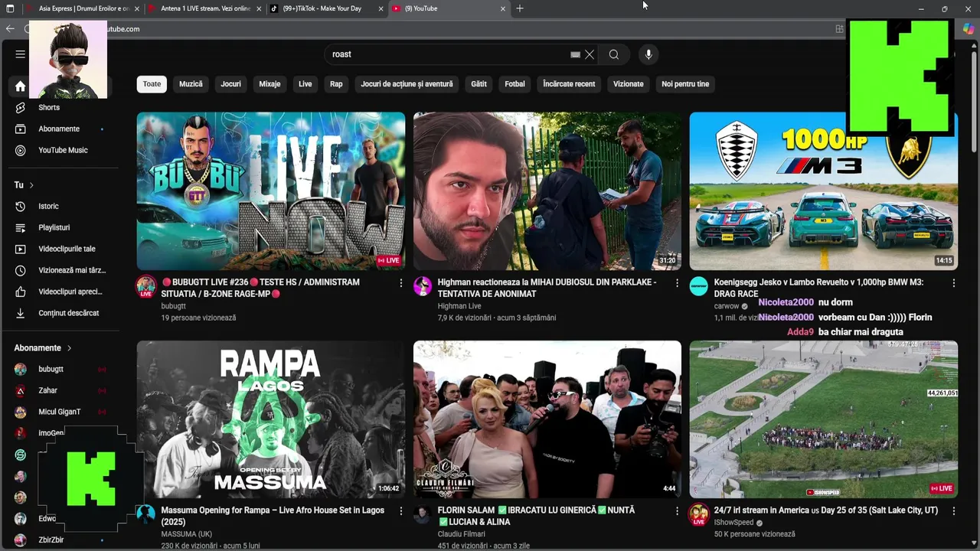Play Florin Salam wedding thumbnail
Viewport: 980px width, 551px height.
pyautogui.click(x=547, y=419)
